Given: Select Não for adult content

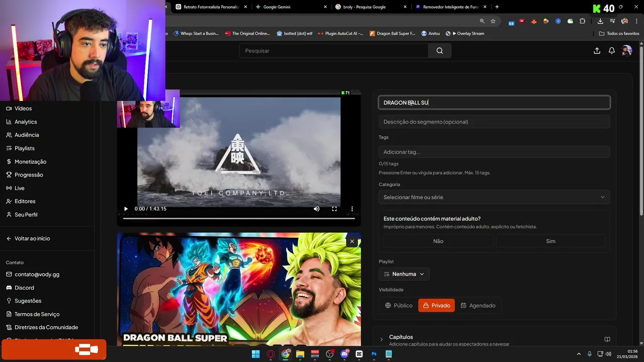Looking at the screenshot, I should [438, 241].
